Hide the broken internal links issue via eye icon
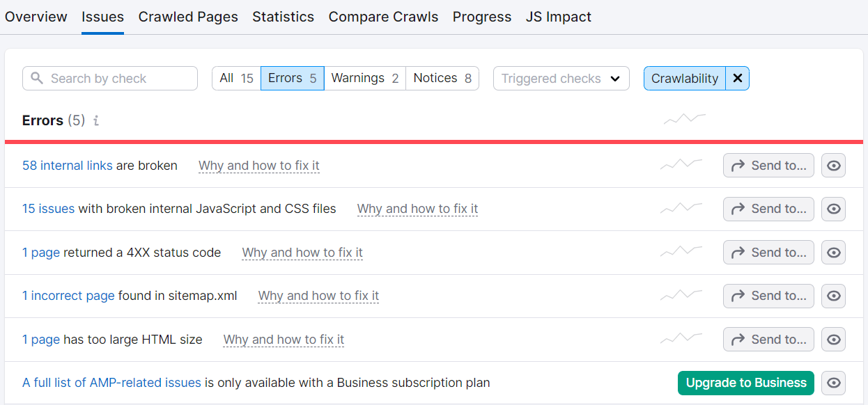868x405 pixels. (x=834, y=166)
